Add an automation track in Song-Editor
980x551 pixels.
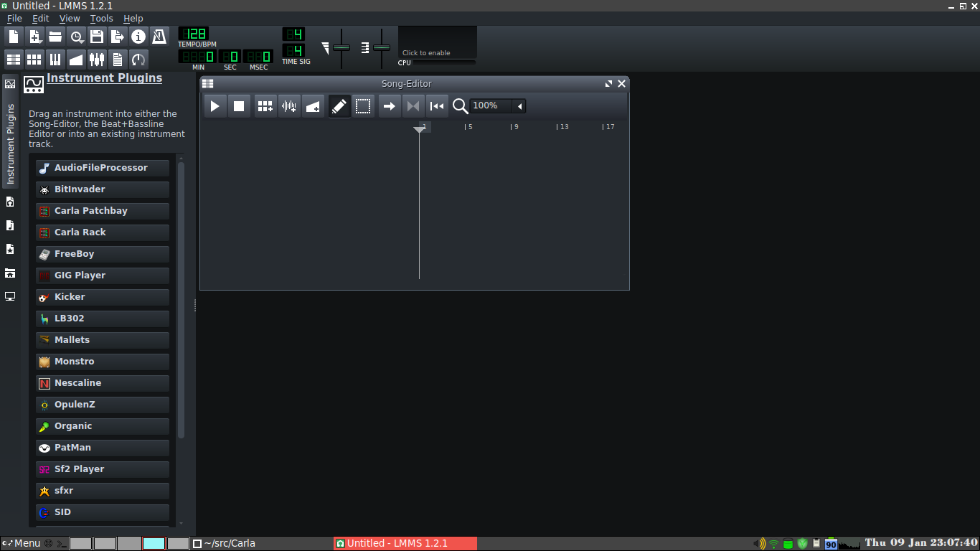(313, 106)
